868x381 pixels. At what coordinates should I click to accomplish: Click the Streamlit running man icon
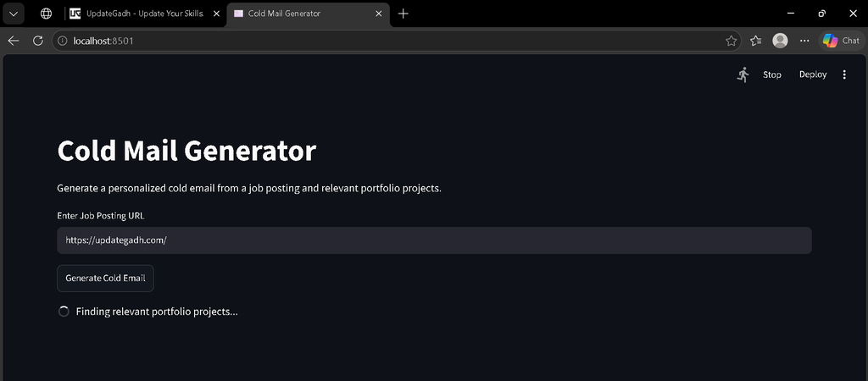tap(743, 75)
